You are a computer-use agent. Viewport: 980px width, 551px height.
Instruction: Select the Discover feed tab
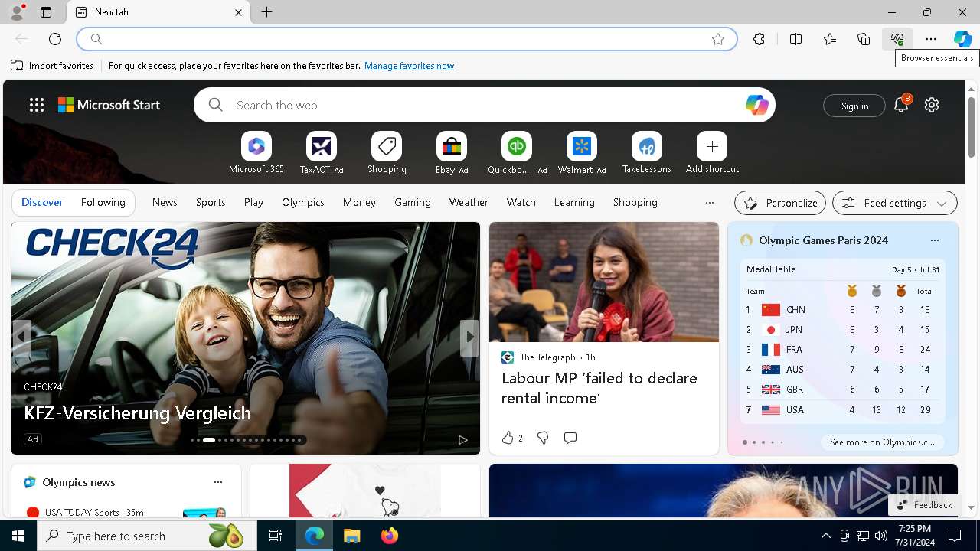(x=42, y=202)
